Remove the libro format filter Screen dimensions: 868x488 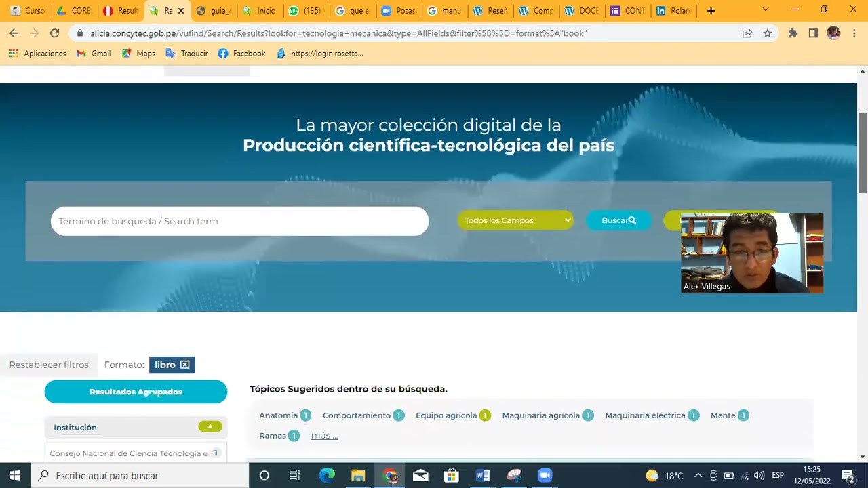pos(184,365)
